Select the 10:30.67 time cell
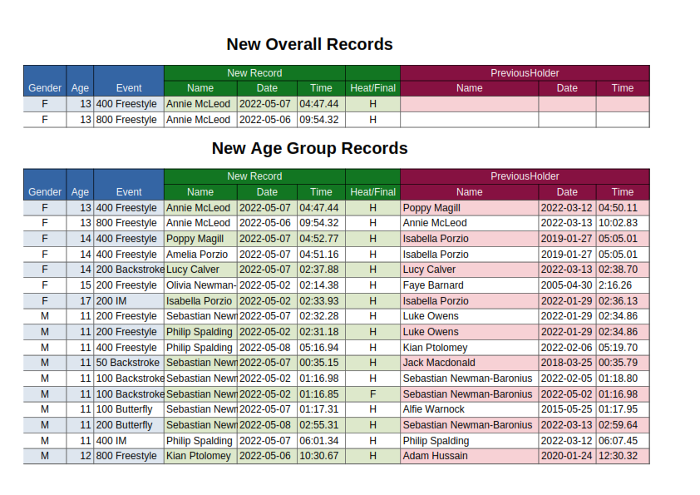This screenshot has height=495, width=700. tap(321, 456)
